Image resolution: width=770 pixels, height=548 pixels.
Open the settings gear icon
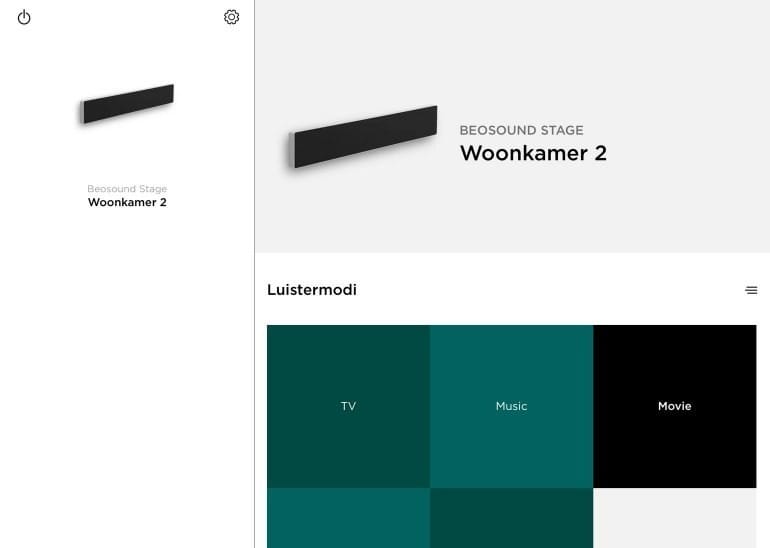click(x=232, y=17)
